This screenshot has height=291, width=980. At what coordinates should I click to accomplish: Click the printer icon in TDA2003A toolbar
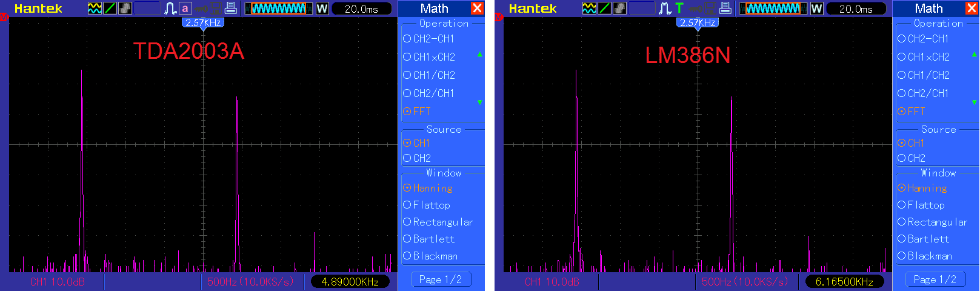pos(230,8)
